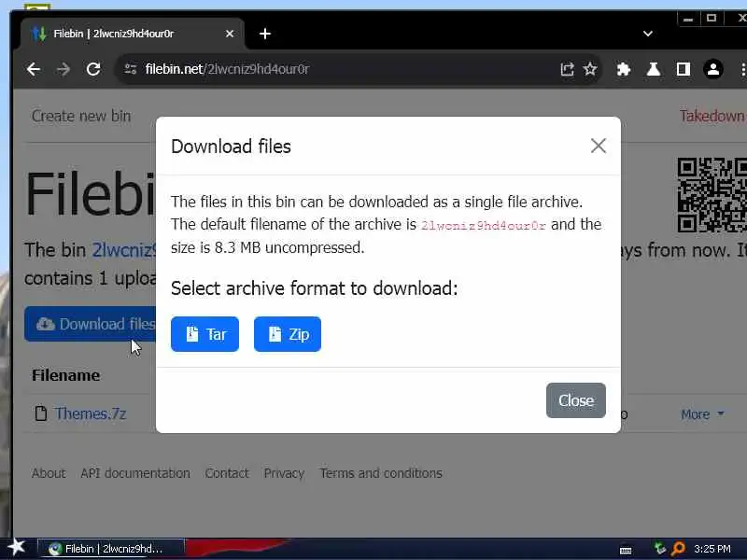747x560 pixels.
Task: Minimize the browser window
Action: [x=688, y=19]
